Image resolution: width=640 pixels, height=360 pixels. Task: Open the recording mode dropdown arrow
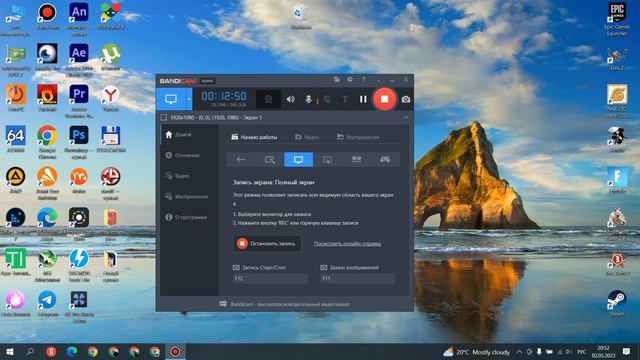189,99
